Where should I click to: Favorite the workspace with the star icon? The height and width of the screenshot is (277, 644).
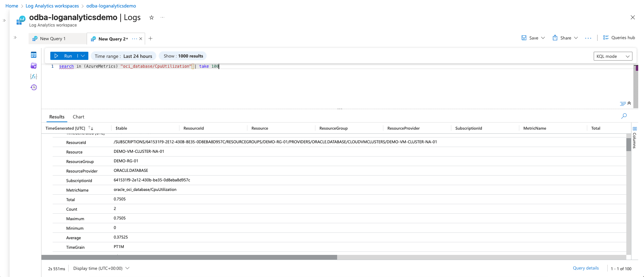pos(152,17)
